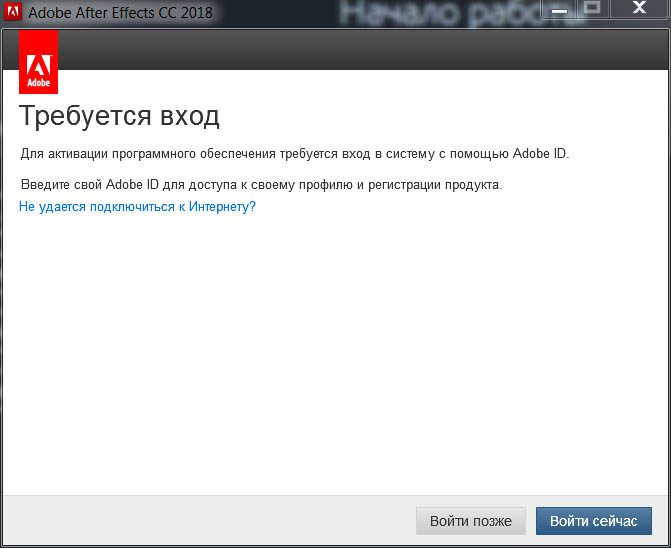Viewport: 671px width, 548px height.
Task: Close the After Effects sign-in dialog
Action: click(639, 8)
